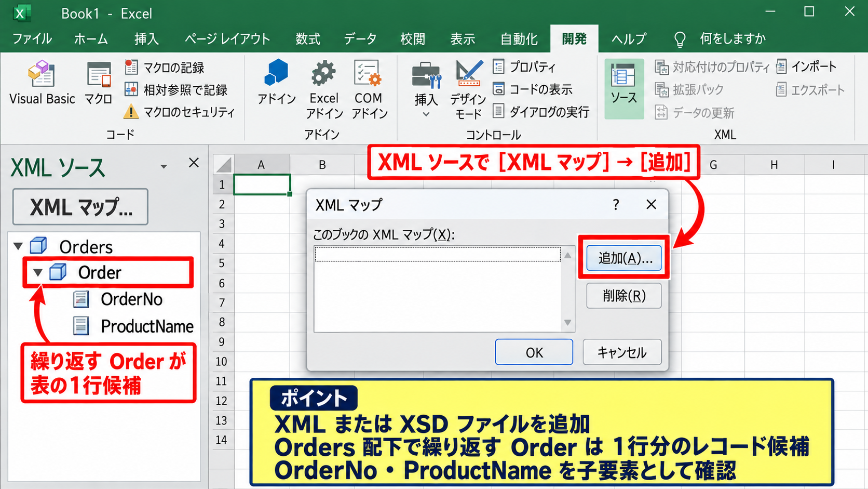
Task: Open the Excel アドイン dialog
Action: [324, 89]
